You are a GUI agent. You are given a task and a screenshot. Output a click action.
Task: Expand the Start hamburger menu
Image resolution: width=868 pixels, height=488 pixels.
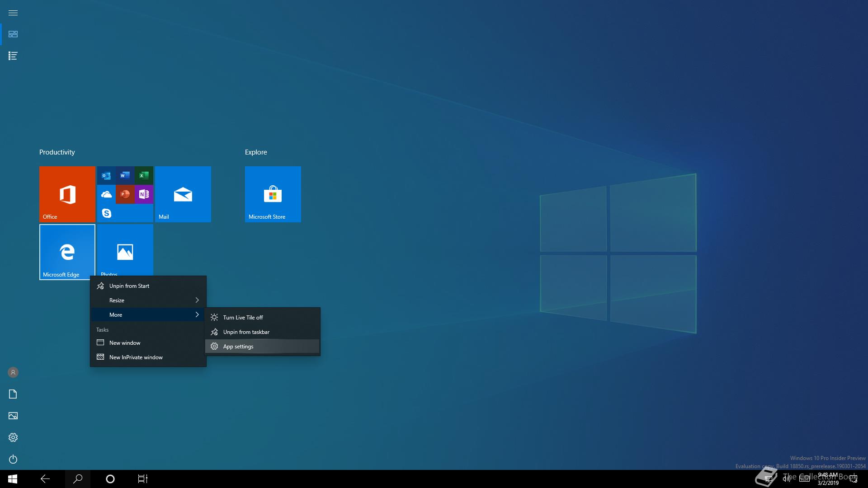click(x=13, y=13)
